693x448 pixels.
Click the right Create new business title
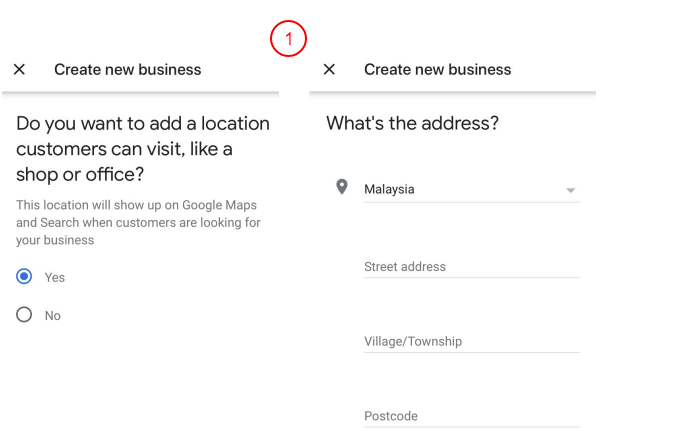(437, 70)
